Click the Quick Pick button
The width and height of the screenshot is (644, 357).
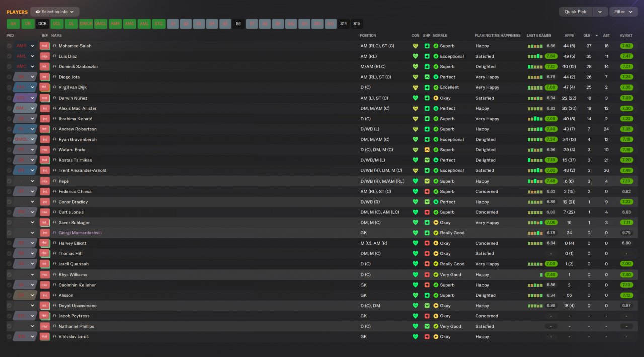(576, 12)
